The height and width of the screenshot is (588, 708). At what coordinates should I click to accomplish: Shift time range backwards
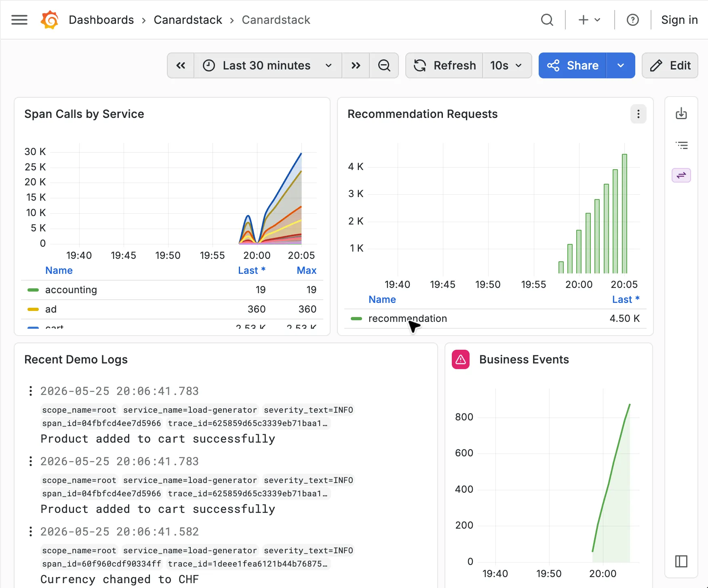181,65
